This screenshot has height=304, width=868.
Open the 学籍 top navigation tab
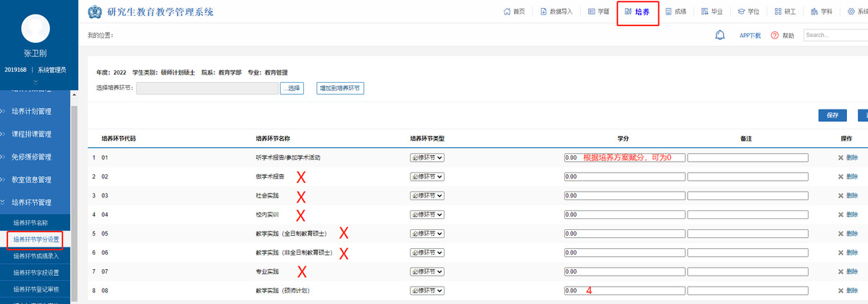[x=598, y=12]
